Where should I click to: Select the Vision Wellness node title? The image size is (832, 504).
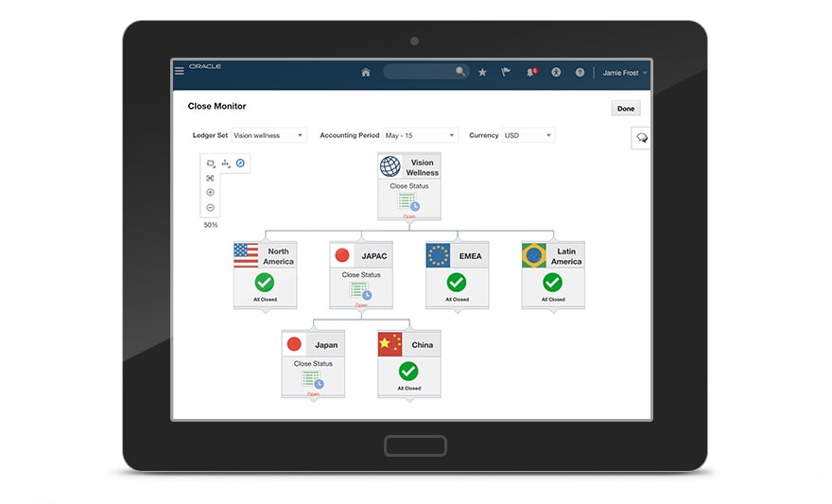point(423,167)
